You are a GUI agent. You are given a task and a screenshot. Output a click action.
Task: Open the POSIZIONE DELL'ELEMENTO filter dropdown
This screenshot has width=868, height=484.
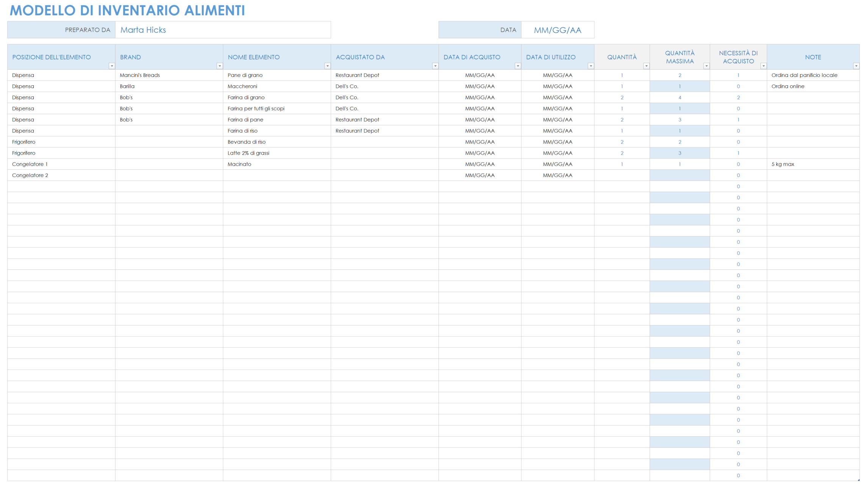pos(112,66)
